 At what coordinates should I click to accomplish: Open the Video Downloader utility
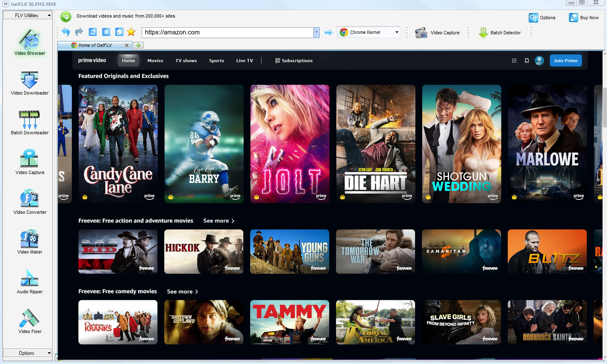pyautogui.click(x=30, y=83)
